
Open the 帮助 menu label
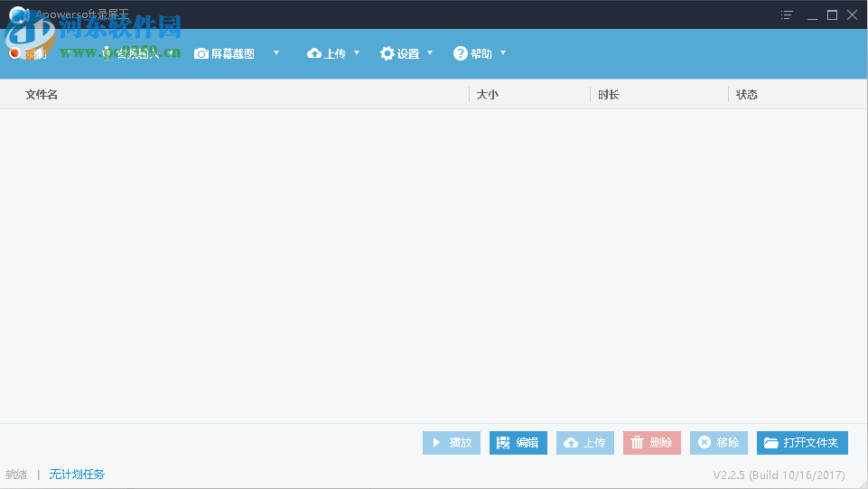tap(481, 53)
